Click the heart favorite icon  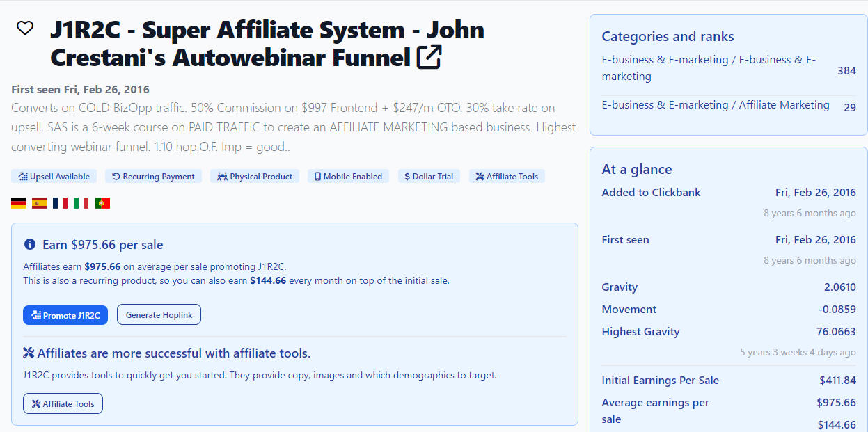click(x=25, y=29)
